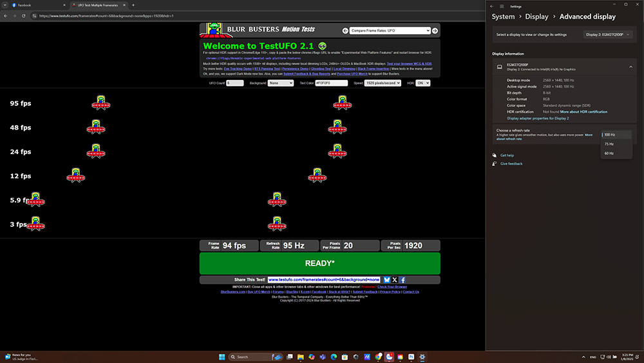Close the Facebook browser tab
The image size is (644, 363).
(x=64, y=5)
